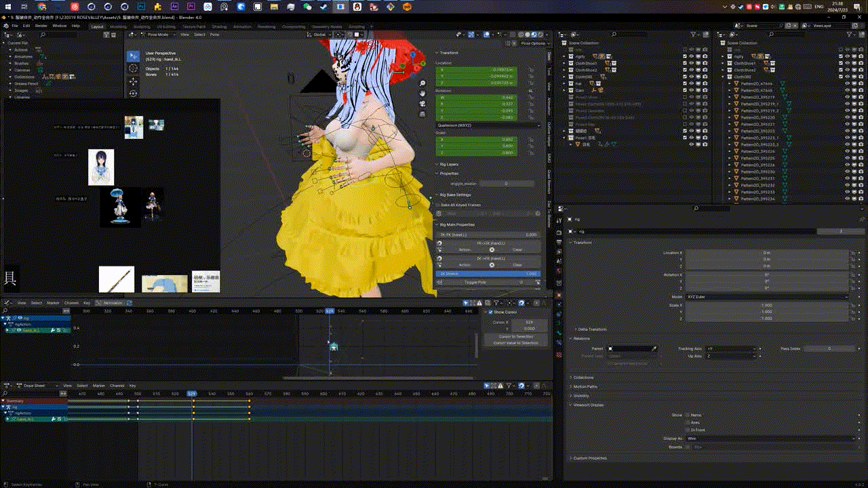This screenshot has width=868, height=488.
Task: Click the Blender logo menu icon
Action: point(5,26)
